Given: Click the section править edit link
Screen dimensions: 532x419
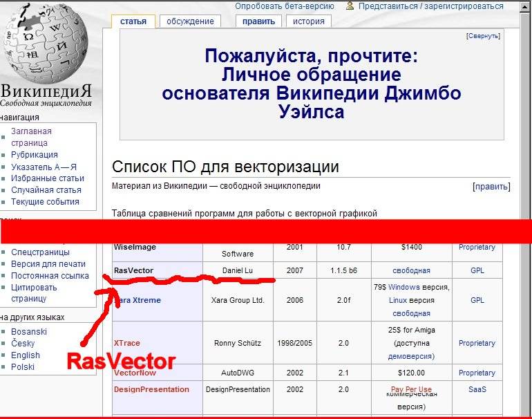Looking at the screenshot, I should 491,187.
